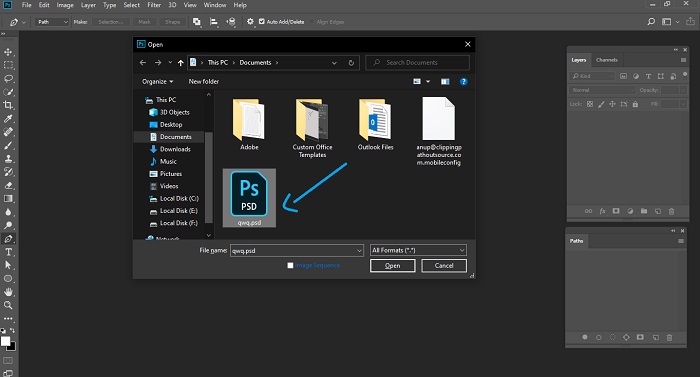700x377 pixels.
Task: Toggle the Auto Add/Delete checkbox
Action: (x=262, y=21)
